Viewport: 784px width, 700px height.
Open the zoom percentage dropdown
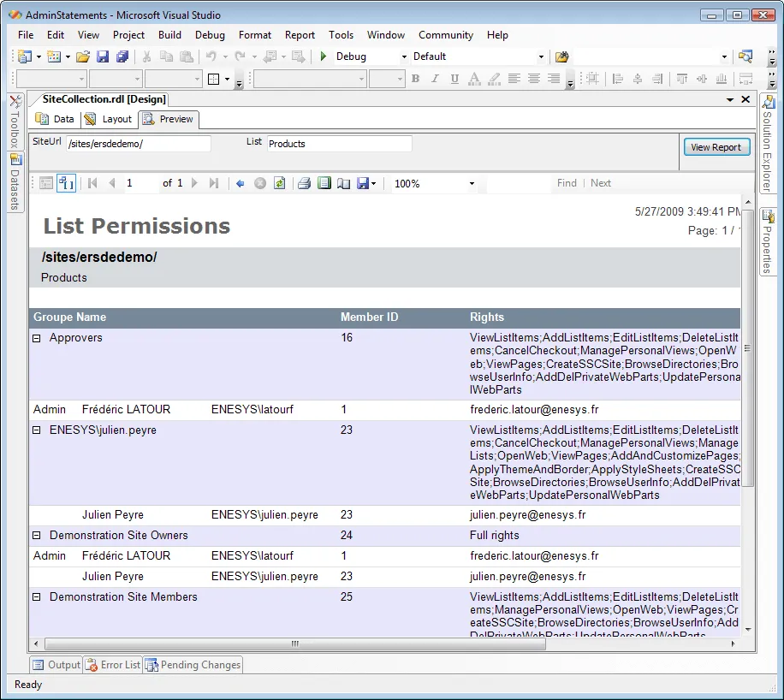471,182
